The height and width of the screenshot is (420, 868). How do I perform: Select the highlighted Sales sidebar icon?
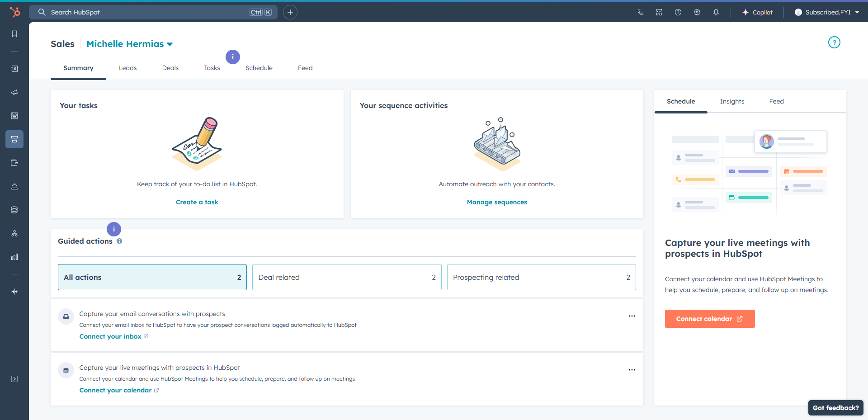tap(14, 139)
